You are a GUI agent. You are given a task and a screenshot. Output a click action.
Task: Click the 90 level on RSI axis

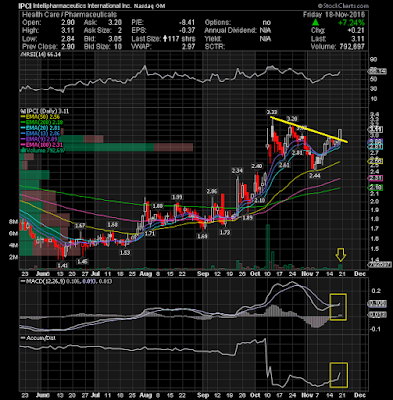pos(373,60)
